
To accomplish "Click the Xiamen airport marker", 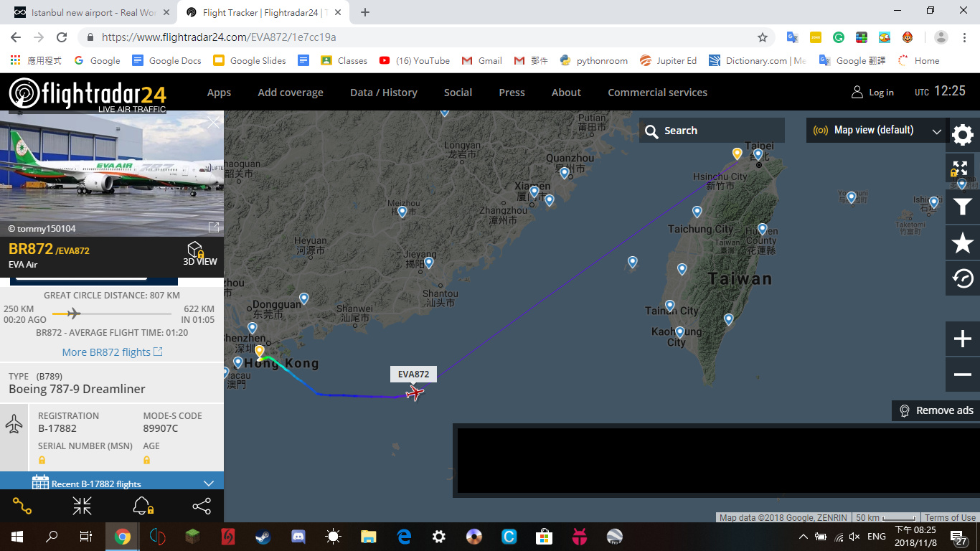I will pyautogui.click(x=534, y=192).
